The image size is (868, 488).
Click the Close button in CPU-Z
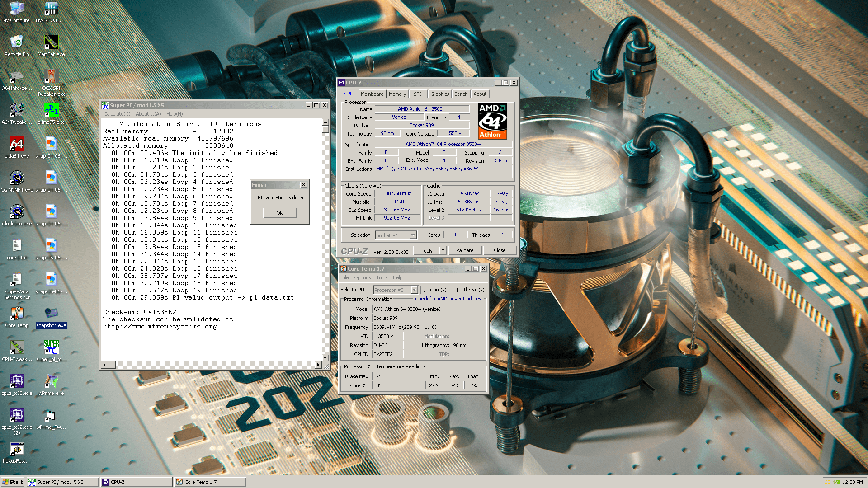pos(500,250)
